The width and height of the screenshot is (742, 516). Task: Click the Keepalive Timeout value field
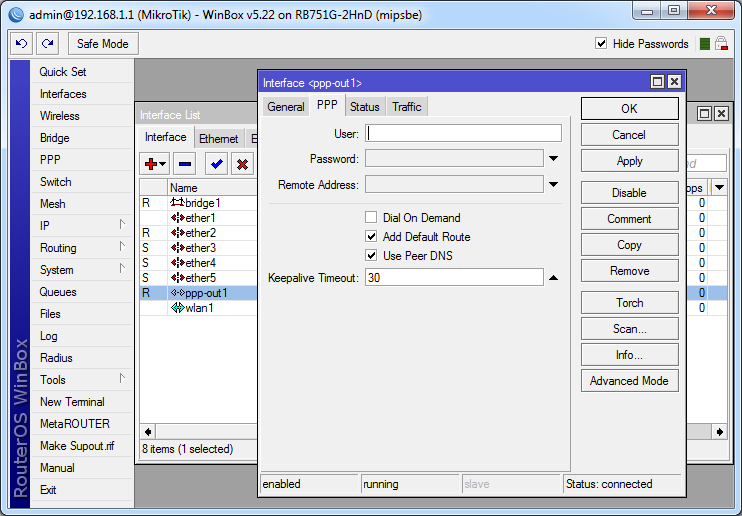point(454,277)
